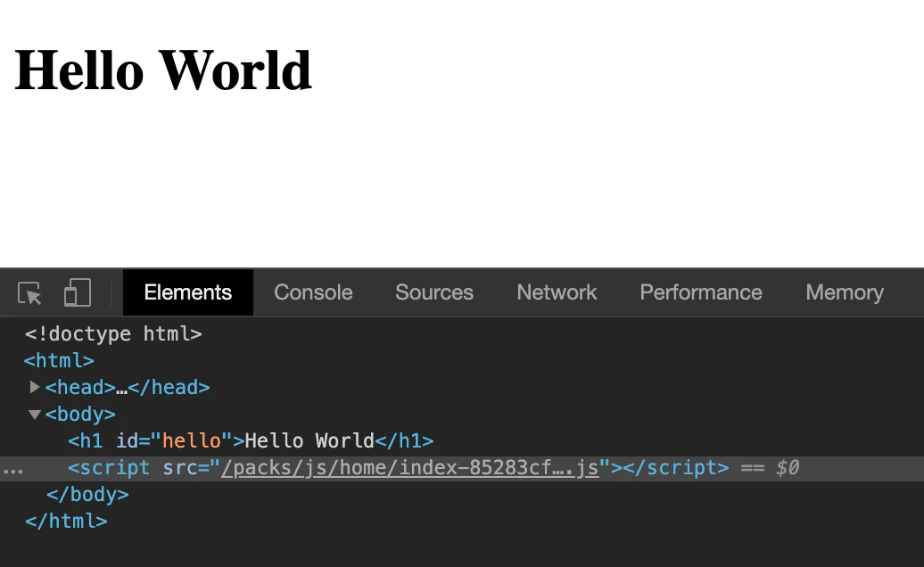Image resolution: width=924 pixels, height=567 pixels.
Task: Toggle the device toolbar icon
Action: coord(78,292)
